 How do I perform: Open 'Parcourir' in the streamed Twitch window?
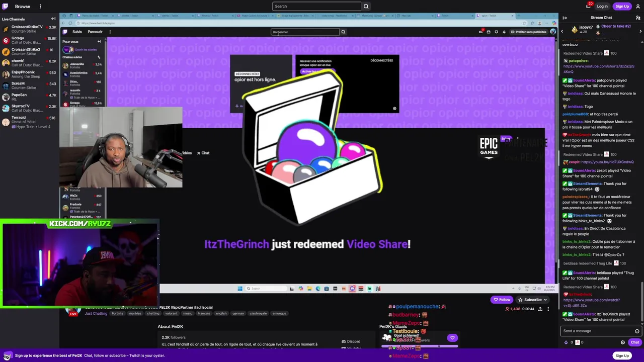[x=95, y=32]
